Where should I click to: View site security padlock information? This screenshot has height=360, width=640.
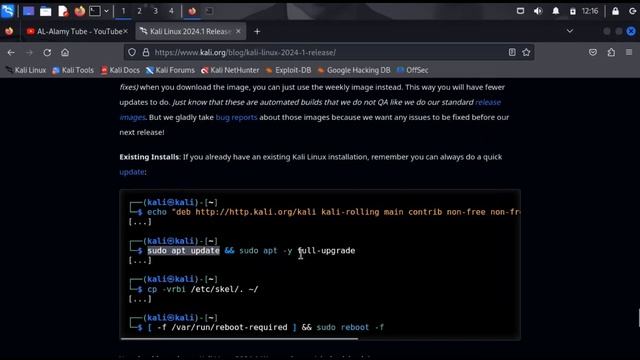146,52
